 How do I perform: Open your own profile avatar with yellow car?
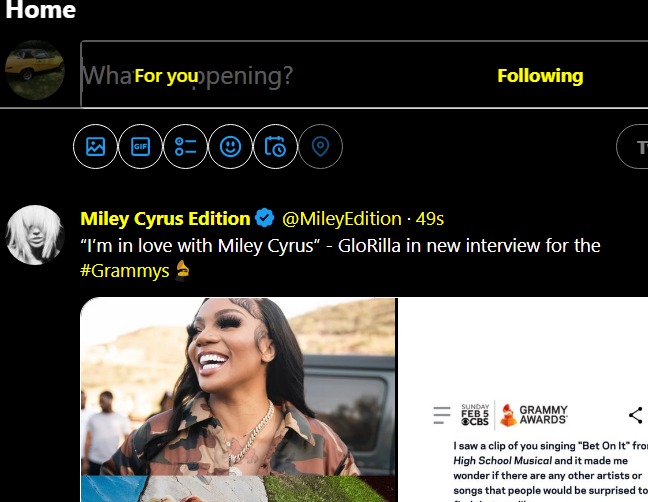tap(35, 70)
